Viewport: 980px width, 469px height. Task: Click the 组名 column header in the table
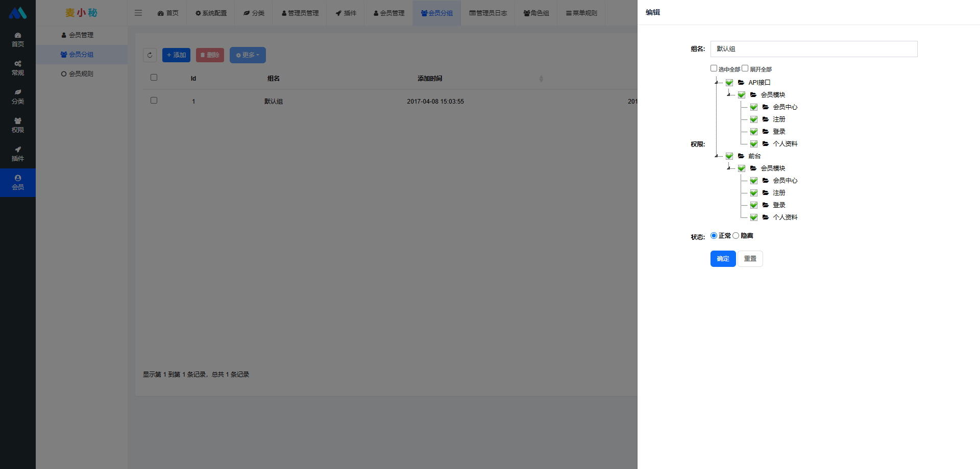(274, 79)
